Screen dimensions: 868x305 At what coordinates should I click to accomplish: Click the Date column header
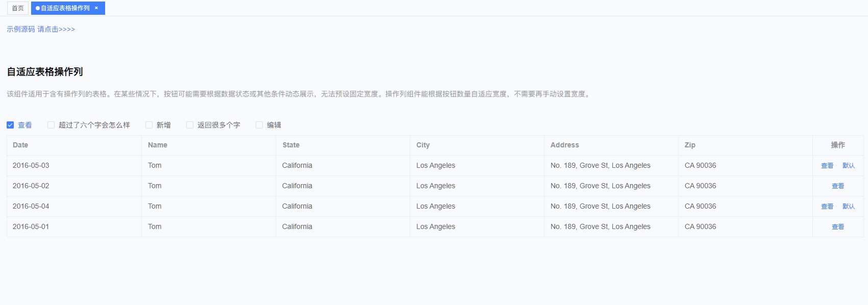(x=20, y=145)
